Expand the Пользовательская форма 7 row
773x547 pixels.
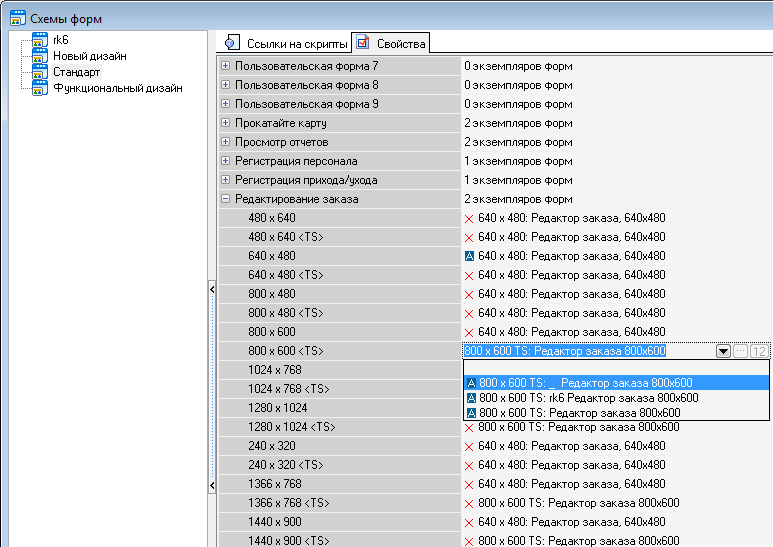225,66
